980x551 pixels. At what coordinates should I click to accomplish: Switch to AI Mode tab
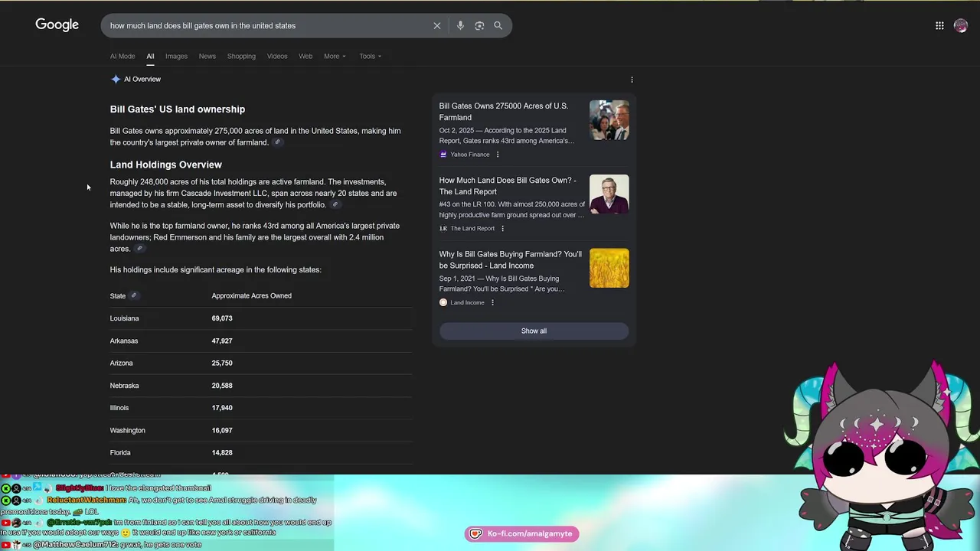[x=122, y=56]
